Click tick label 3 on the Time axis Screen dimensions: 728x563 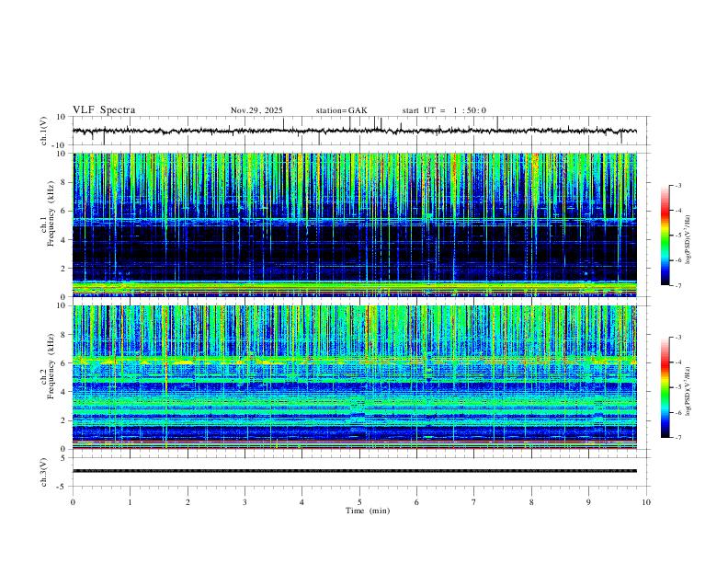(x=245, y=502)
